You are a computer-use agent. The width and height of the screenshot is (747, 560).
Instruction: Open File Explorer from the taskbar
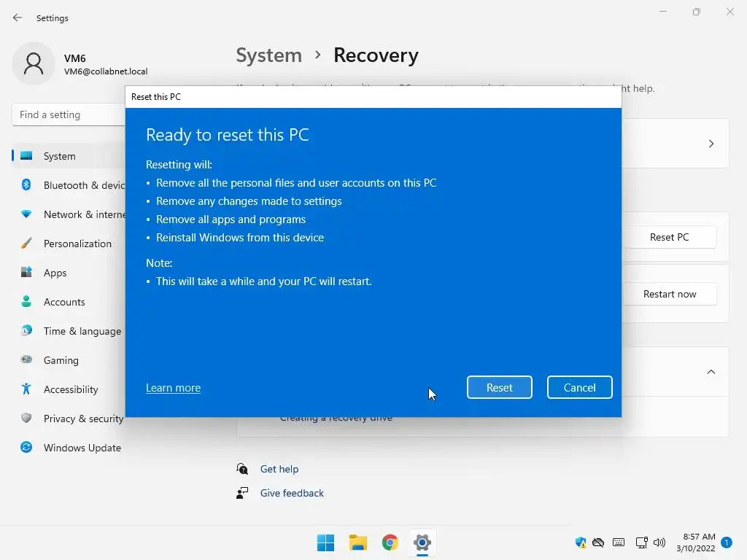pos(357,542)
